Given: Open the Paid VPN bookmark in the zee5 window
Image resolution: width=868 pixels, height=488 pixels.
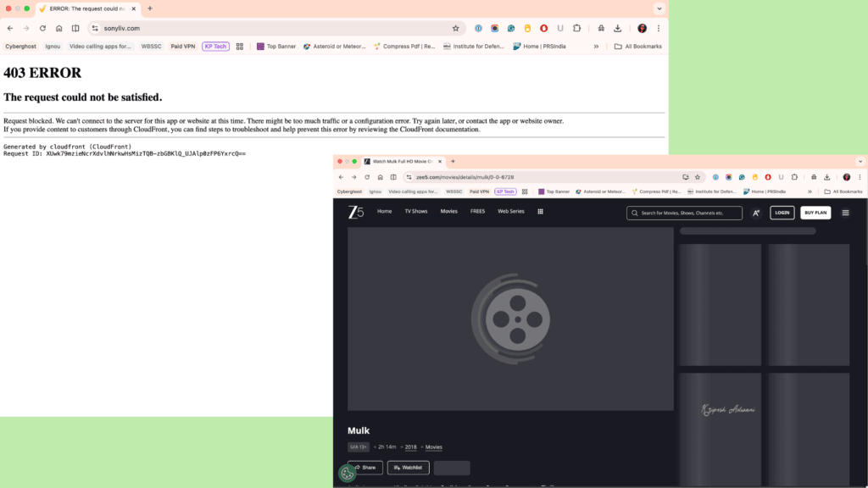Looking at the screenshot, I should (x=480, y=191).
